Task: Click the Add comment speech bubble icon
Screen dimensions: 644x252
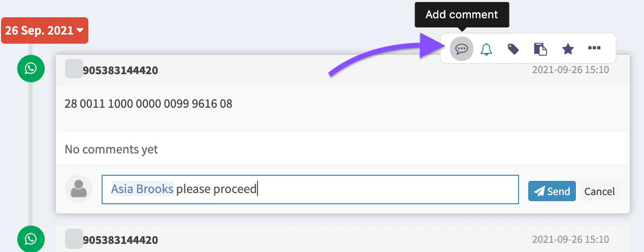Action: click(461, 49)
